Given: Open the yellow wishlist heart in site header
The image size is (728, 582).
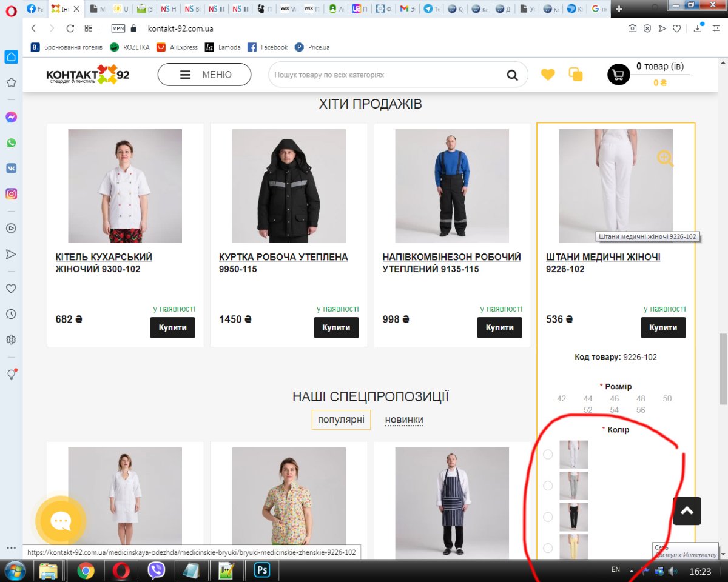Looking at the screenshot, I should [x=548, y=75].
